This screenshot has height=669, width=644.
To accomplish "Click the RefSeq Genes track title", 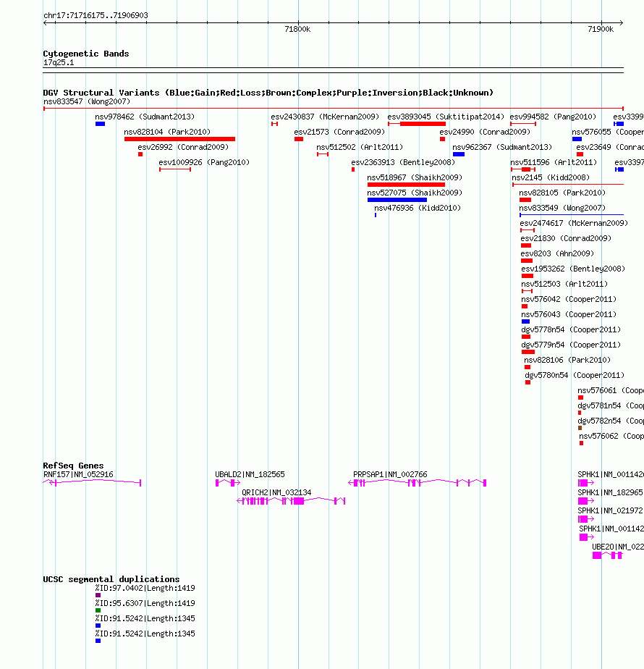I will tap(73, 466).
